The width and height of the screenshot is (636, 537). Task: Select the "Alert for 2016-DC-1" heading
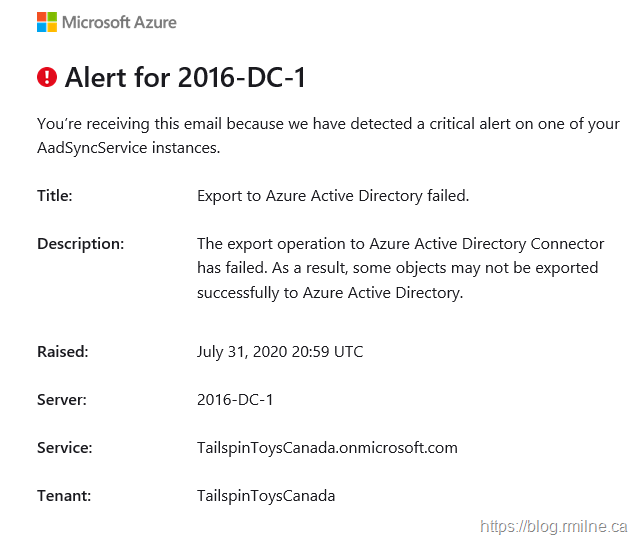click(x=185, y=77)
